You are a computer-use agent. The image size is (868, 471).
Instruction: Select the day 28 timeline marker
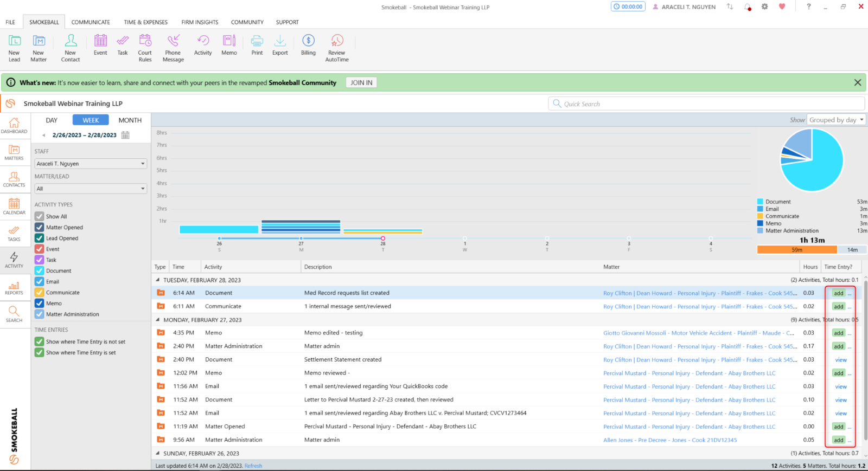coord(383,238)
